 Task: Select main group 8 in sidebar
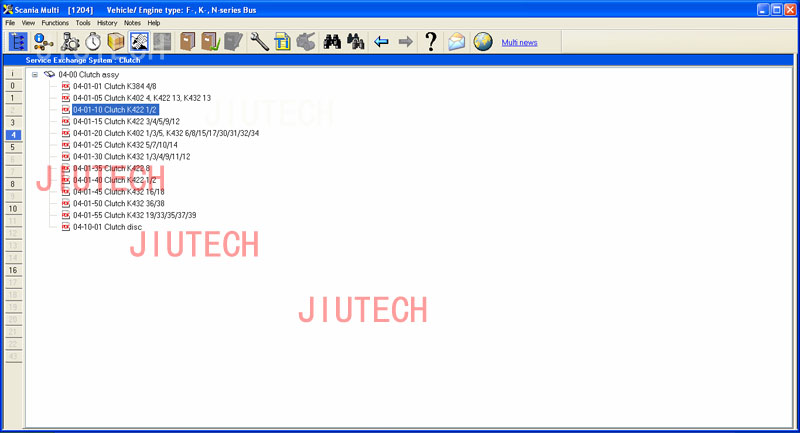point(13,184)
